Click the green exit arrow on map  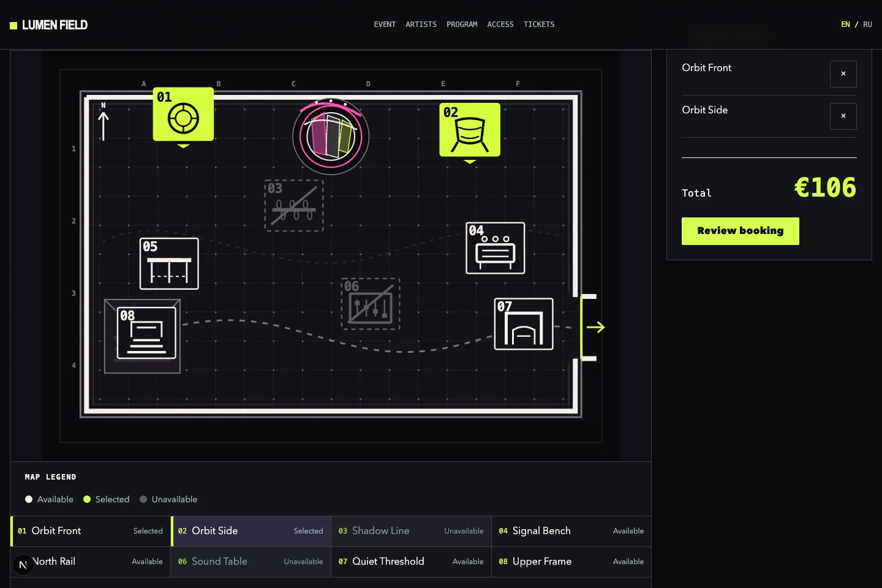pos(595,327)
